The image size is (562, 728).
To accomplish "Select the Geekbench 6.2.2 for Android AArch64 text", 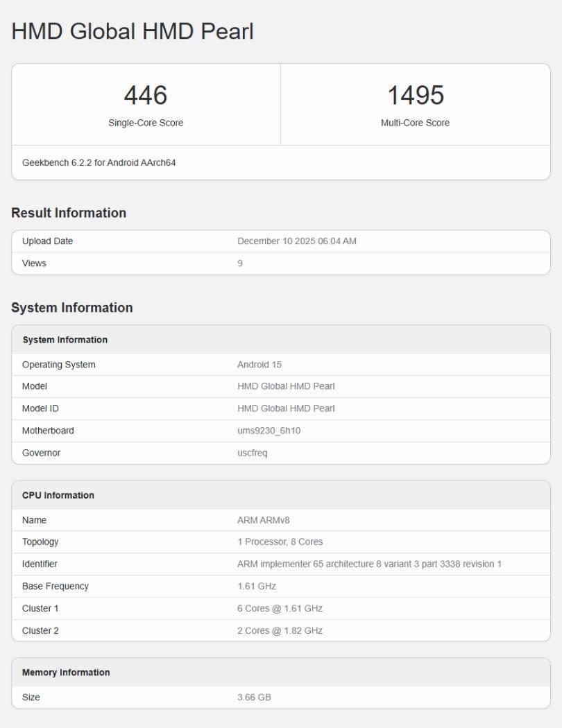I will click(x=99, y=163).
